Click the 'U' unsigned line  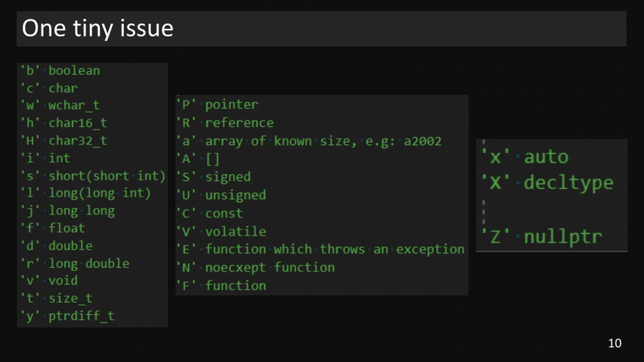click(x=221, y=195)
